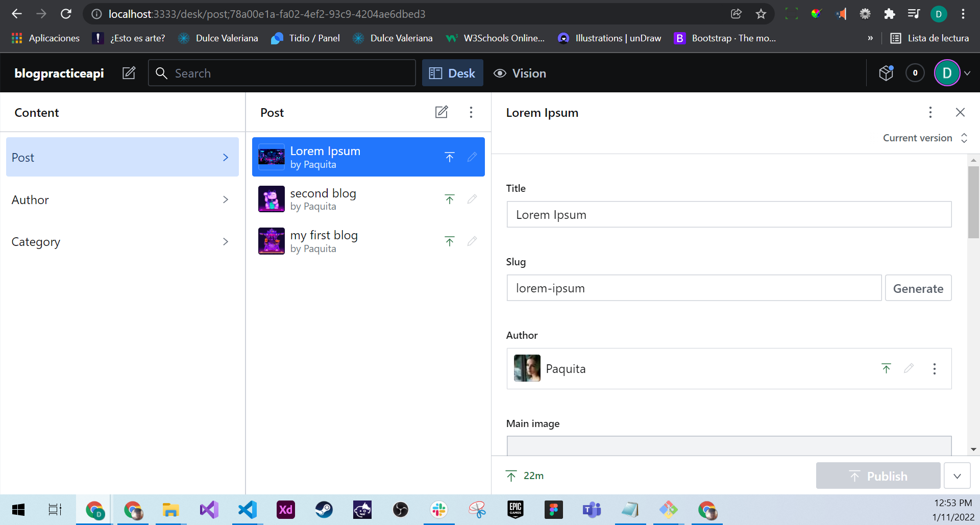980x525 pixels.
Task: Open the Post list pane's three-dot menu
Action: [x=471, y=112]
